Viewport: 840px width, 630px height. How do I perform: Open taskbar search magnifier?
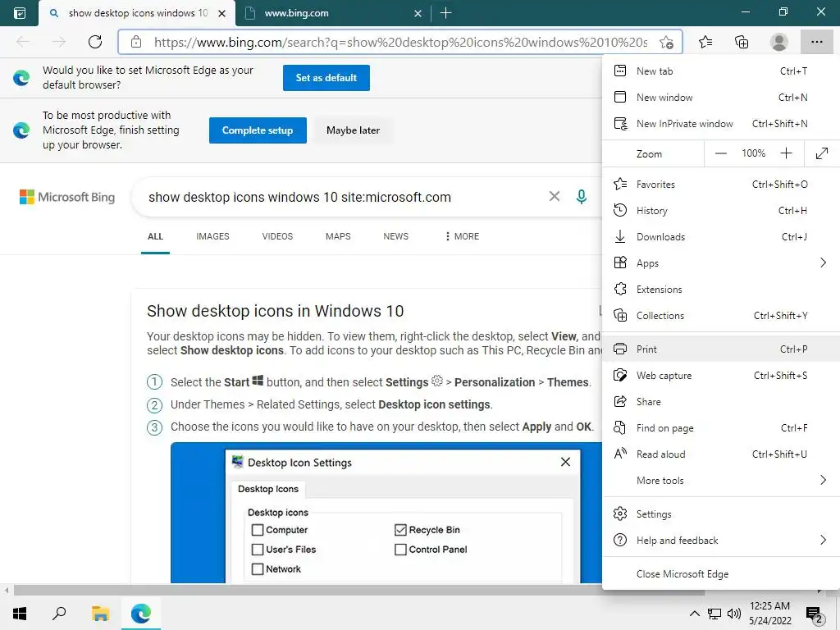59,614
